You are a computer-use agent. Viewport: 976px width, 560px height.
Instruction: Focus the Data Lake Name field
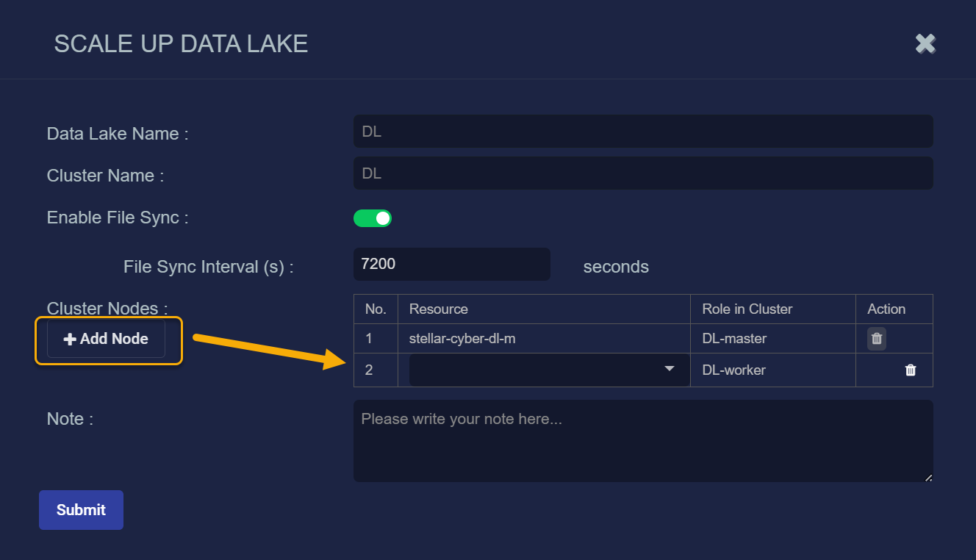coord(642,132)
